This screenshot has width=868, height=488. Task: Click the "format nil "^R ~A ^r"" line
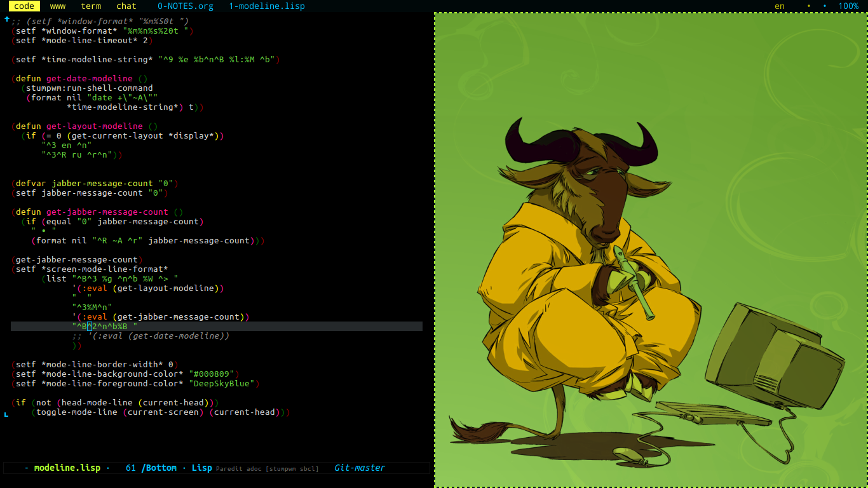[x=148, y=240]
